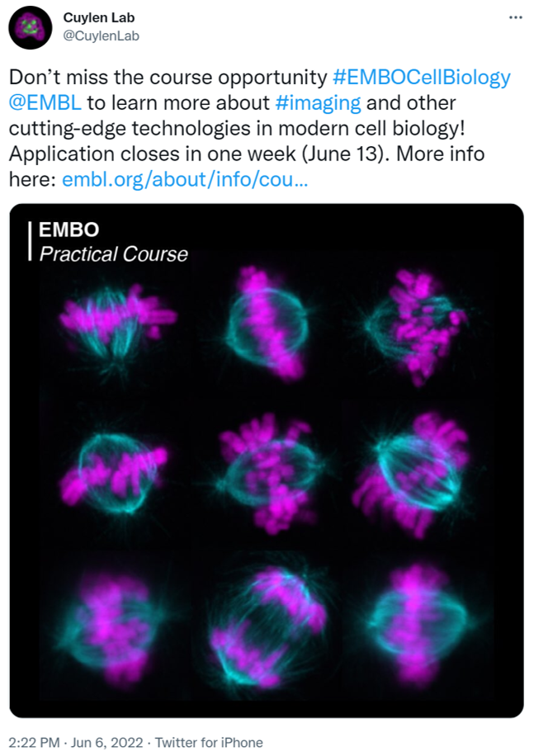Screen dimensions: 534x756
Task: Open the embl.org/about/info/cou… link
Action: (x=185, y=179)
